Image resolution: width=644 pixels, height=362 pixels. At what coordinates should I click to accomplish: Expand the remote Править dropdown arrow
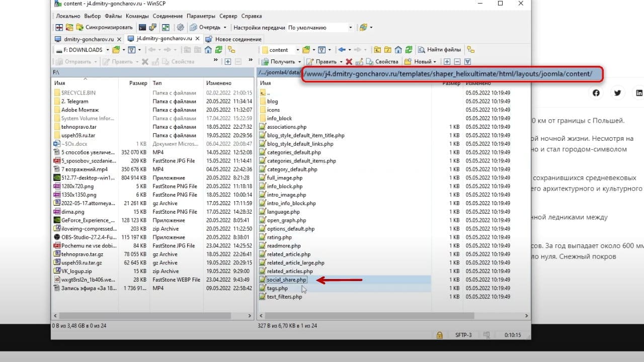(341, 61)
